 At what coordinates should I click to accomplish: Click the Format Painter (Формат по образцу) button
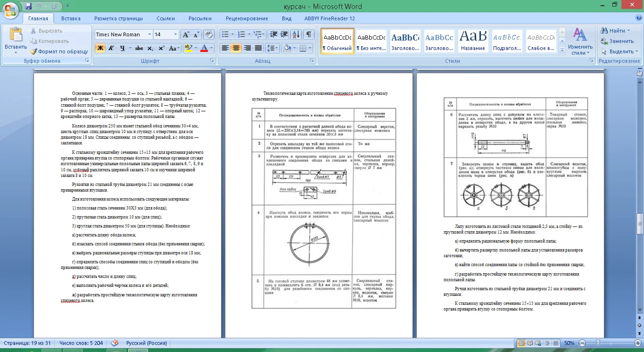coord(59,51)
